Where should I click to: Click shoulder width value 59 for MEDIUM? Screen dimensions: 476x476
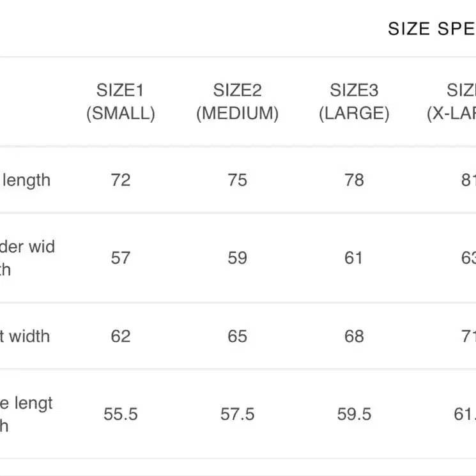(x=237, y=258)
